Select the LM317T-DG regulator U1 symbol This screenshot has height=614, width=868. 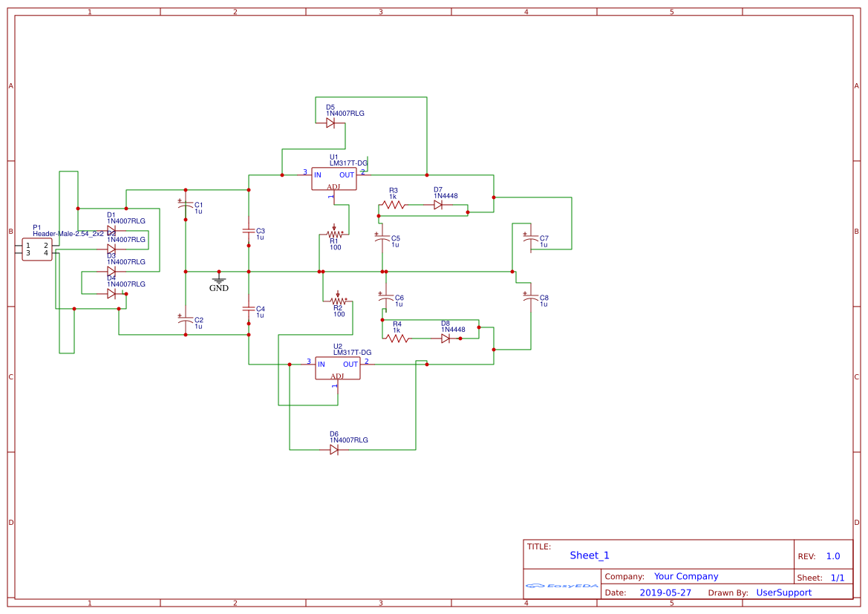tap(333, 179)
